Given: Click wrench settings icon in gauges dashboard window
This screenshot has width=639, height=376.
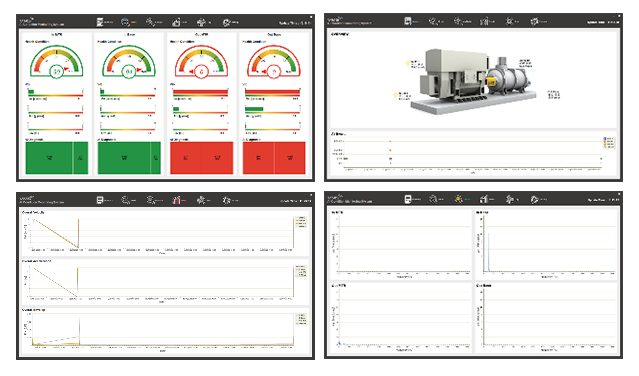Looking at the screenshot, I should click(227, 22).
